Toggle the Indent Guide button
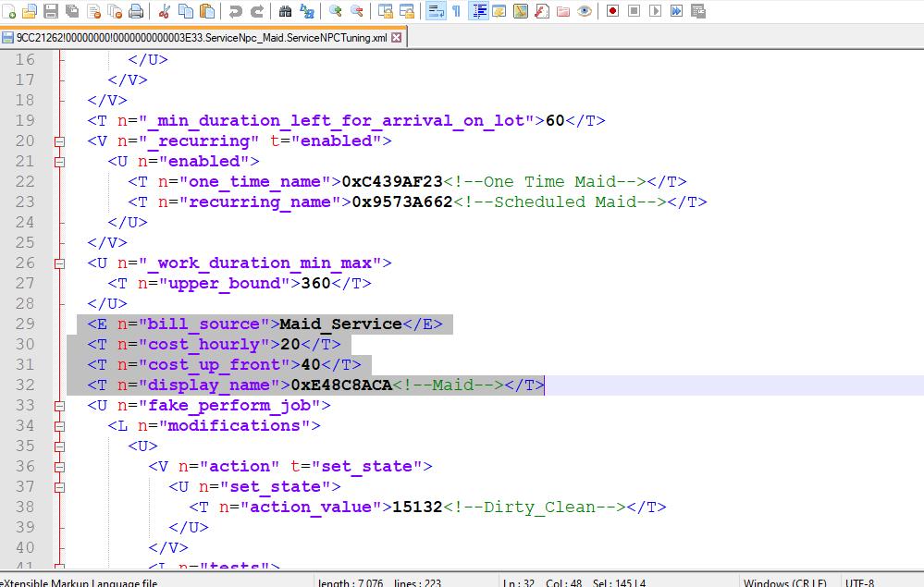Image resolution: width=924 pixels, height=587 pixels. (479, 11)
